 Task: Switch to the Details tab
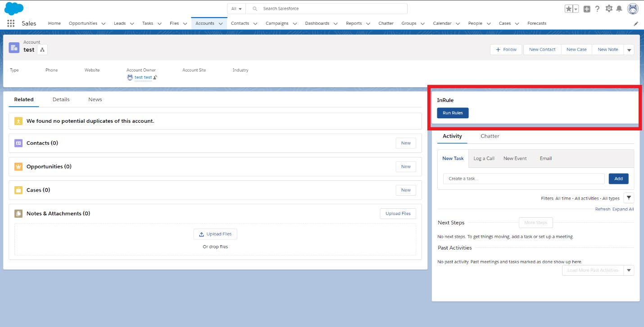coord(61,99)
